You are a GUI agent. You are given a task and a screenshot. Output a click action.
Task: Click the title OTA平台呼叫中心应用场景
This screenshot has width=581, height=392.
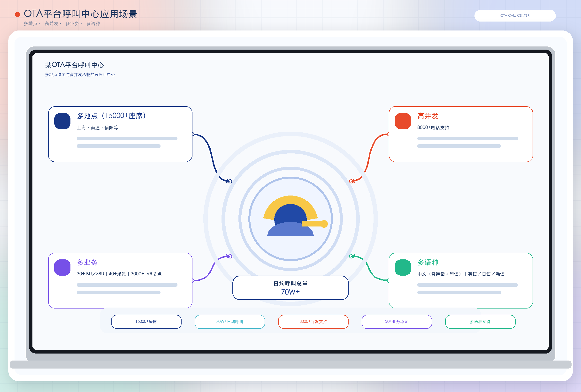point(81,14)
